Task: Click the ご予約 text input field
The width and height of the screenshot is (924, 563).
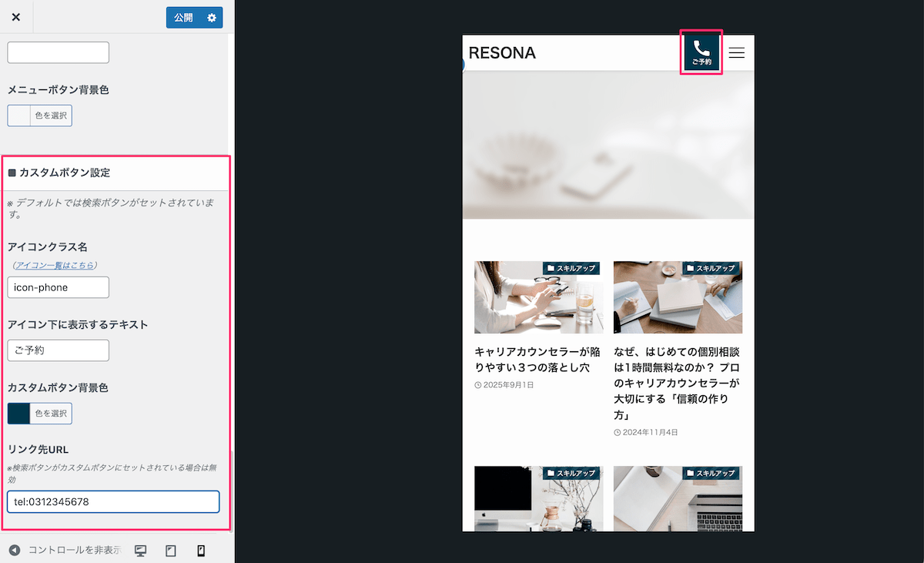Action: (59, 350)
